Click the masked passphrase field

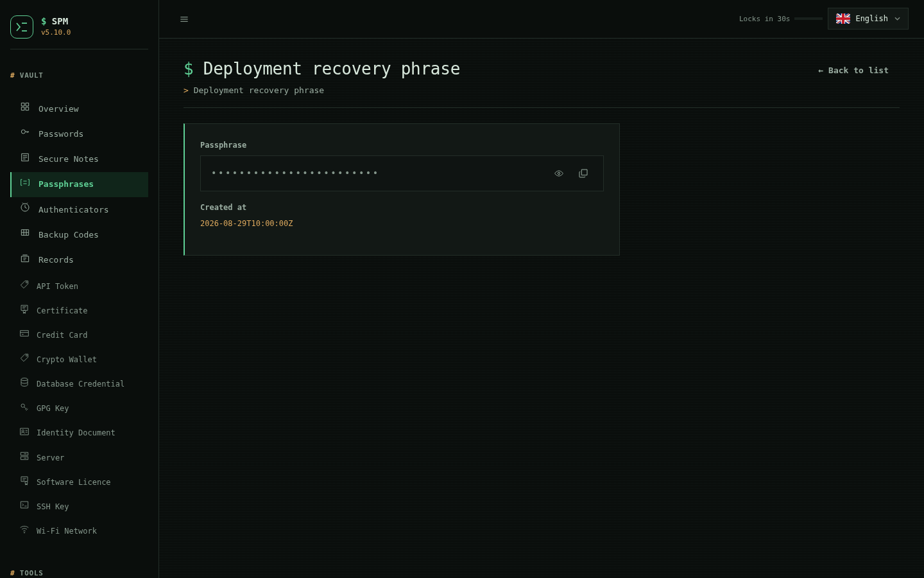click(402, 173)
